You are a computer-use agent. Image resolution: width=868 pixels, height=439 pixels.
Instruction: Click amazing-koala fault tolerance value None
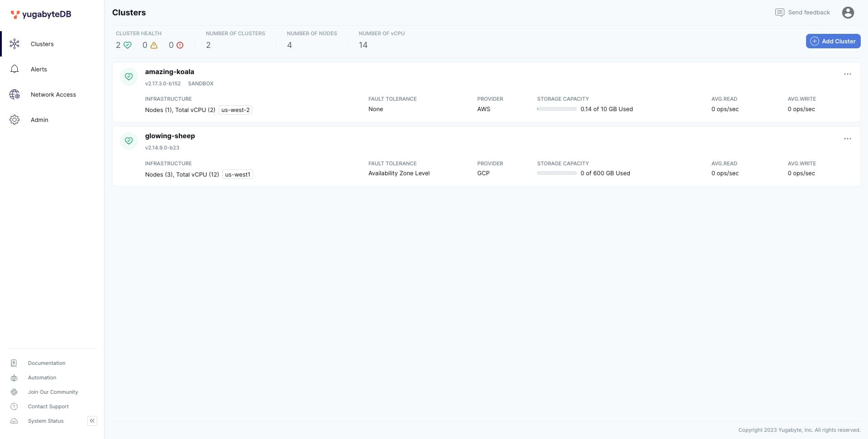point(376,109)
